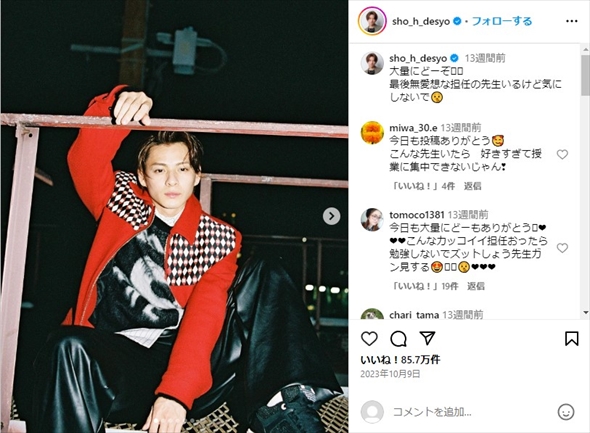Save post with bookmark icon

pos(572,339)
